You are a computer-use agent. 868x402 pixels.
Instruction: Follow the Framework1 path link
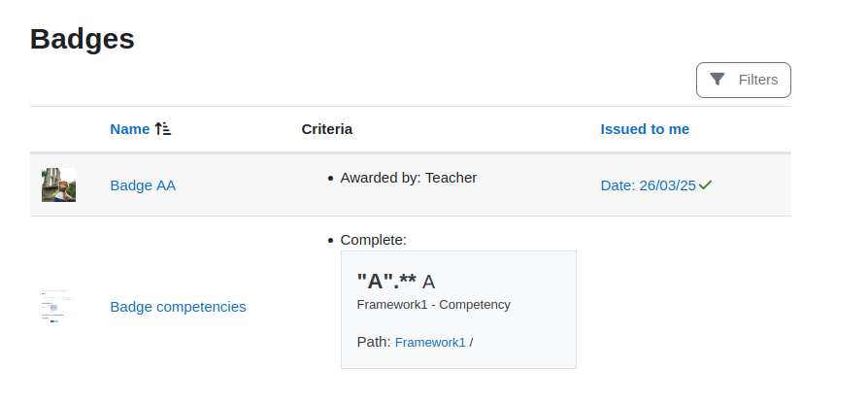tap(430, 342)
